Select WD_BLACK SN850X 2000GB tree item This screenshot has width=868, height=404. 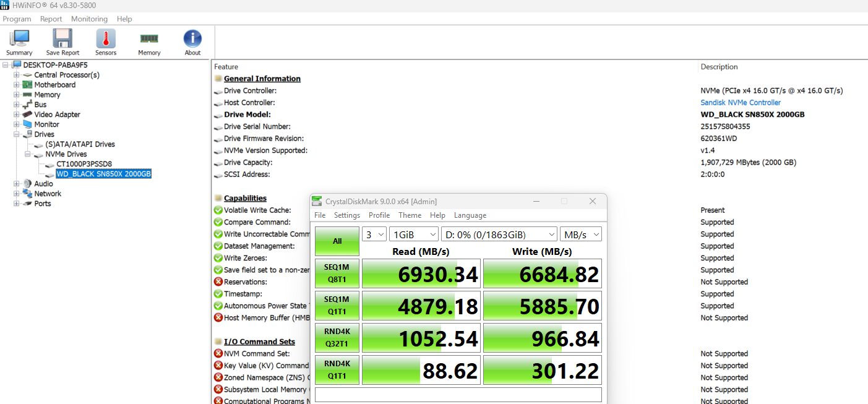103,174
